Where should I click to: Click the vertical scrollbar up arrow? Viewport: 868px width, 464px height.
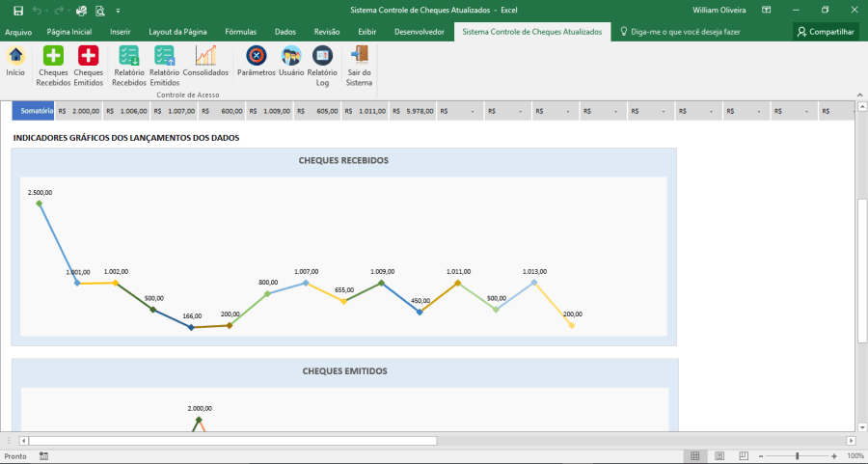click(x=862, y=106)
